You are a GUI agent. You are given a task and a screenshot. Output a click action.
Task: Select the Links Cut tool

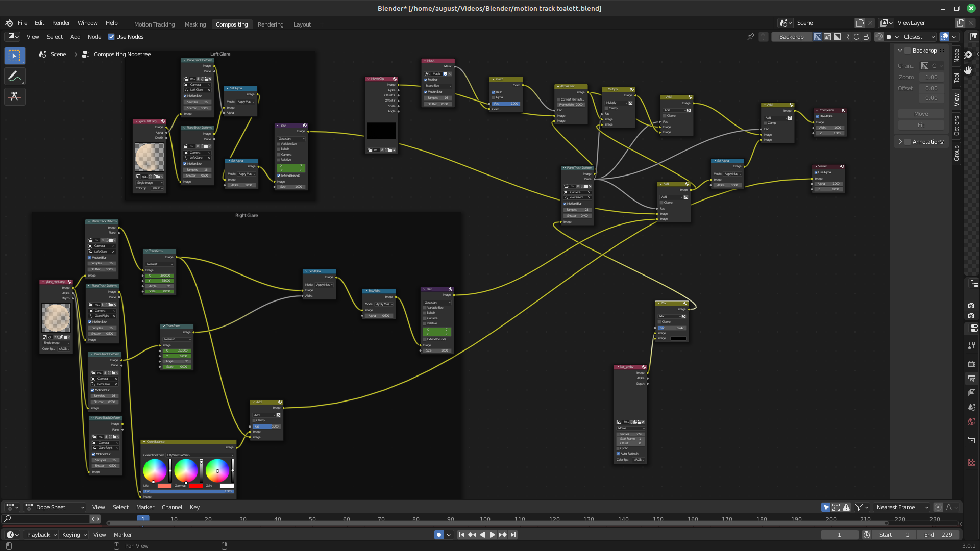tap(14, 96)
